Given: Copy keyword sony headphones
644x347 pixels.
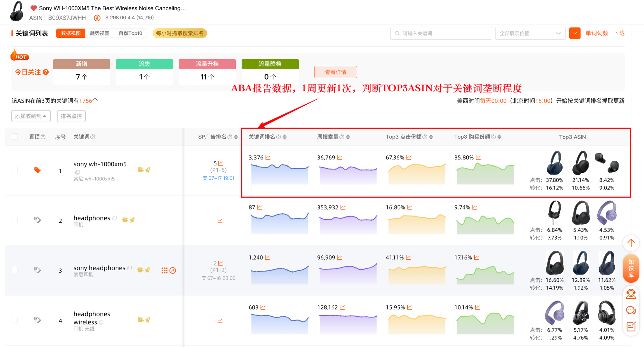Looking at the screenshot, I should (x=130, y=268).
